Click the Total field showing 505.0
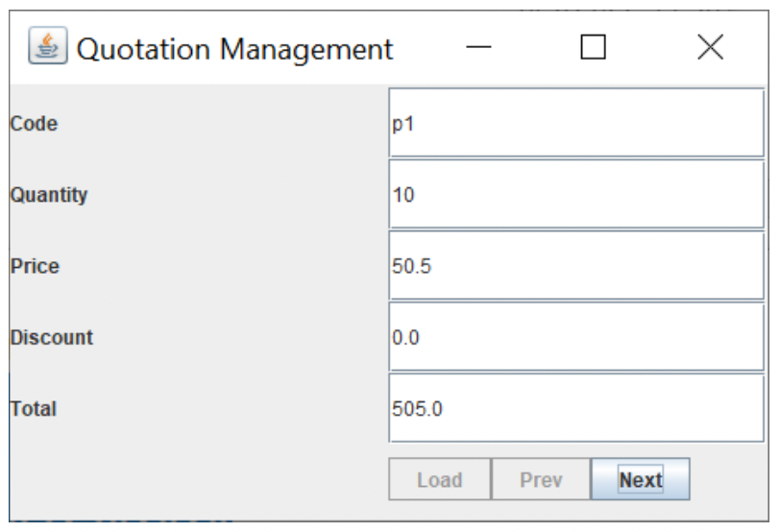This screenshot has height=532, width=780. click(576, 408)
